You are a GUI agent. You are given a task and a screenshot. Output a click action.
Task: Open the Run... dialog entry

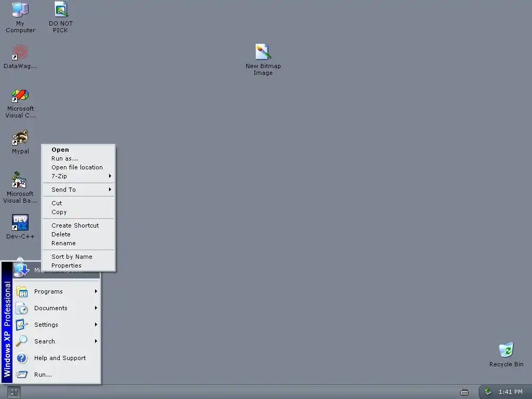(x=57, y=375)
